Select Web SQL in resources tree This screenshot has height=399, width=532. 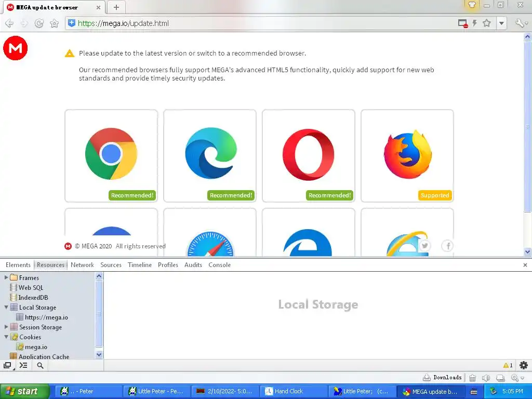click(31, 288)
